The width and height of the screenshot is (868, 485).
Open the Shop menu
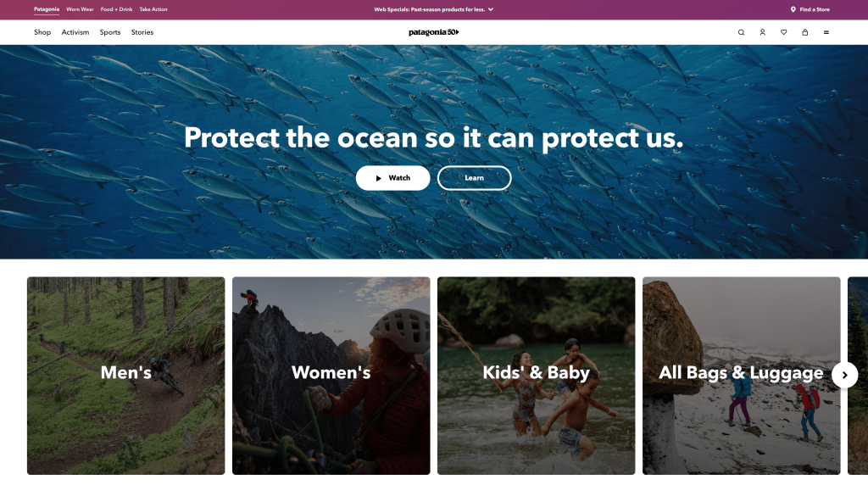(42, 32)
